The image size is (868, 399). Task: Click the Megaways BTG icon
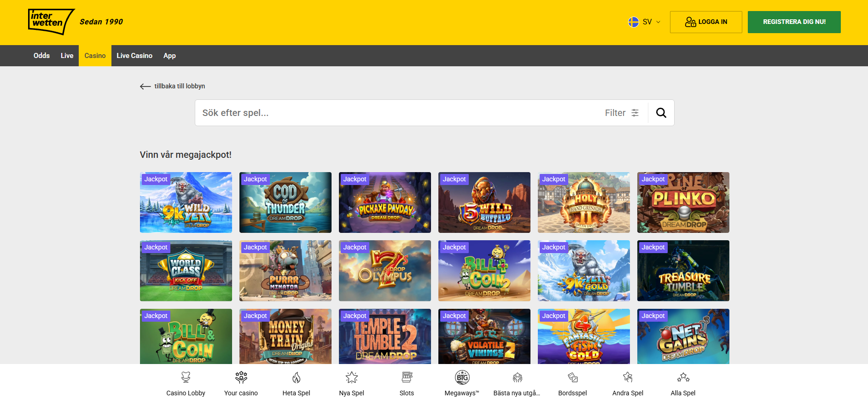pos(462,377)
